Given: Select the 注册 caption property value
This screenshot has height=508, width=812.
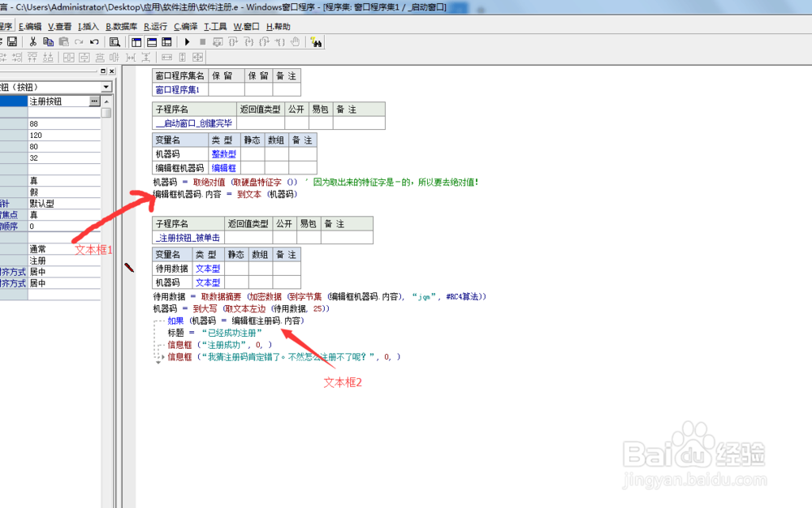Looking at the screenshot, I should tap(64, 260).
